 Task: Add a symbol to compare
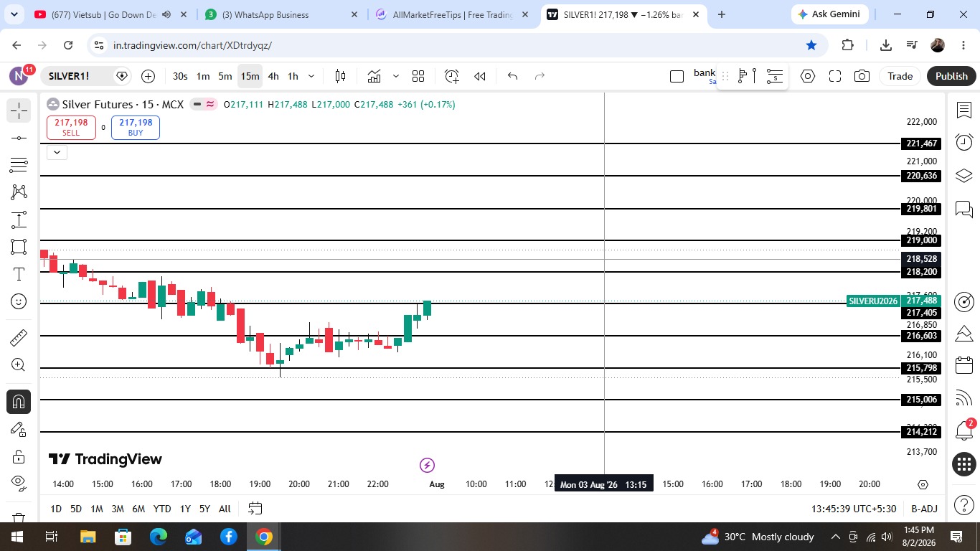148,76
